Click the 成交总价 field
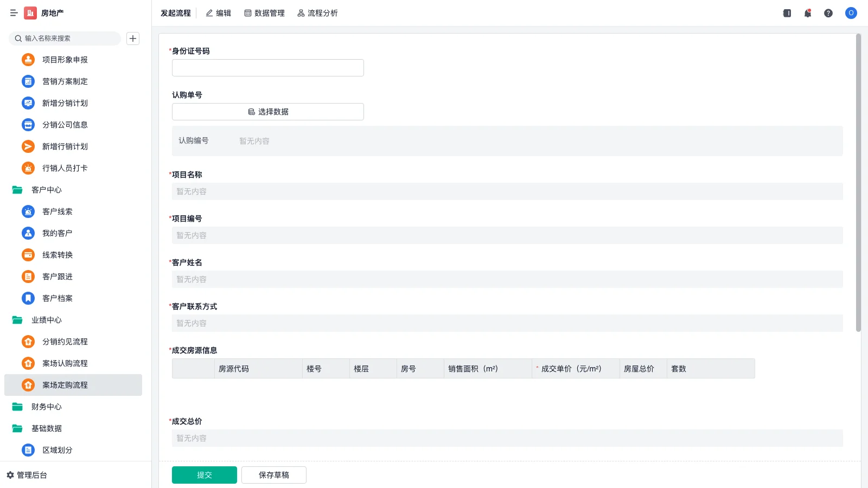Screen dimensions: 868x488 (x=507, y=438)
